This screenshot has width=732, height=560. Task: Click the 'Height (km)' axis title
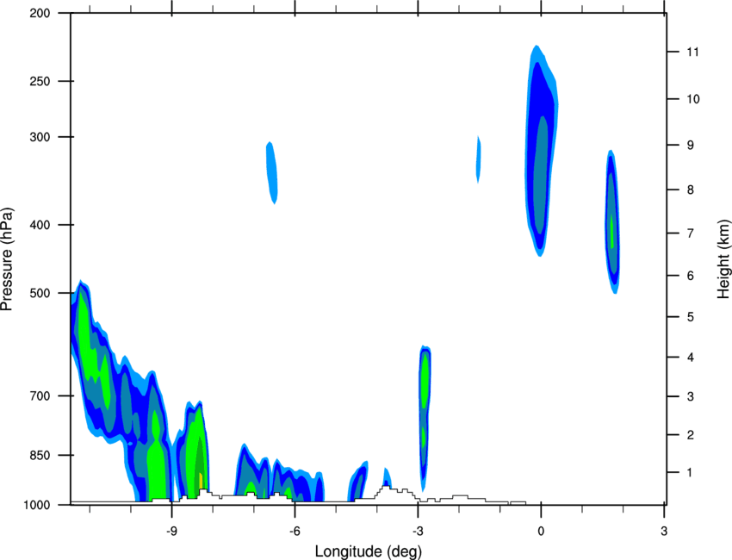click(x=723, y=259)
